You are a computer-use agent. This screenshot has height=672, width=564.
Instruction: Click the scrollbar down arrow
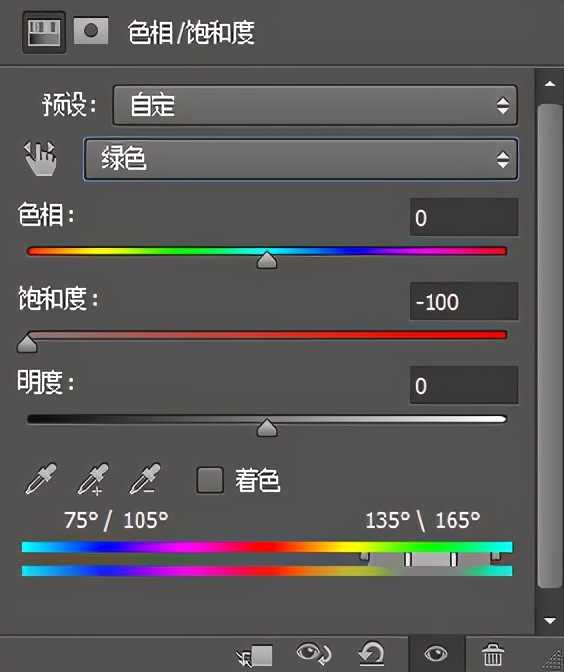pyautogui.click(x=550, y=620)
